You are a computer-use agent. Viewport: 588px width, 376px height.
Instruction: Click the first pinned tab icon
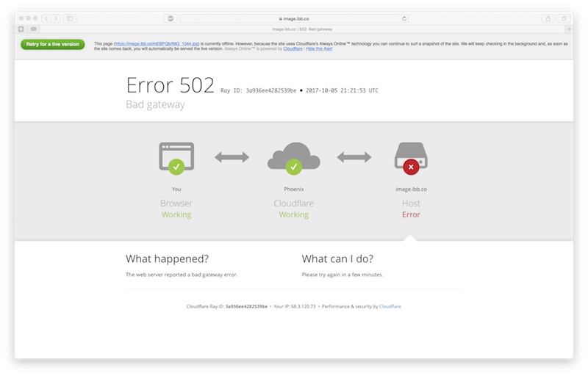21,29
